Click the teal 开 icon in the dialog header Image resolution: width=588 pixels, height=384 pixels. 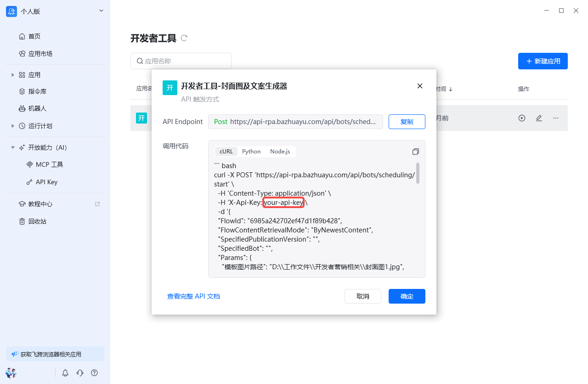170,88
